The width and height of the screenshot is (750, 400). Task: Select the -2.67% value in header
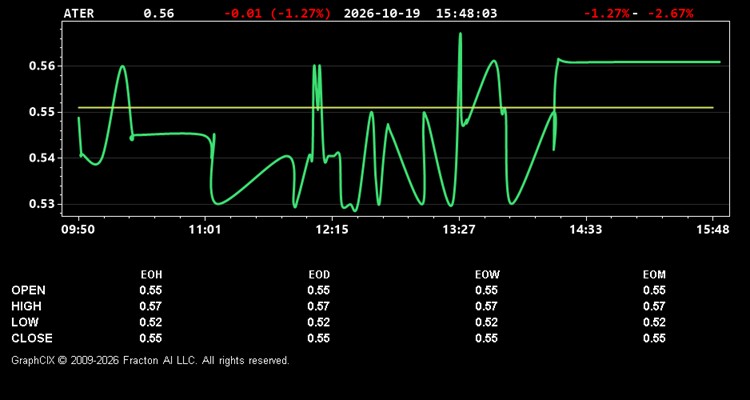(670, 13)
